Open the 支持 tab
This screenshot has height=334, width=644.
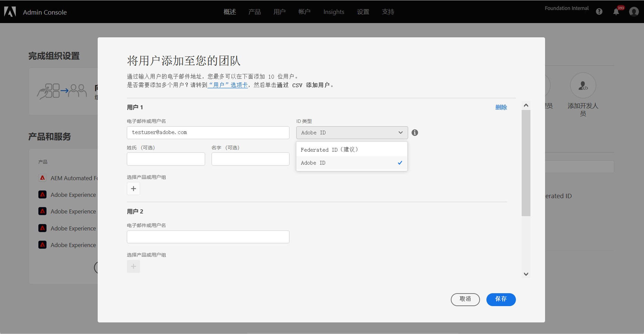pyautogui.click(x=388, y=12)
